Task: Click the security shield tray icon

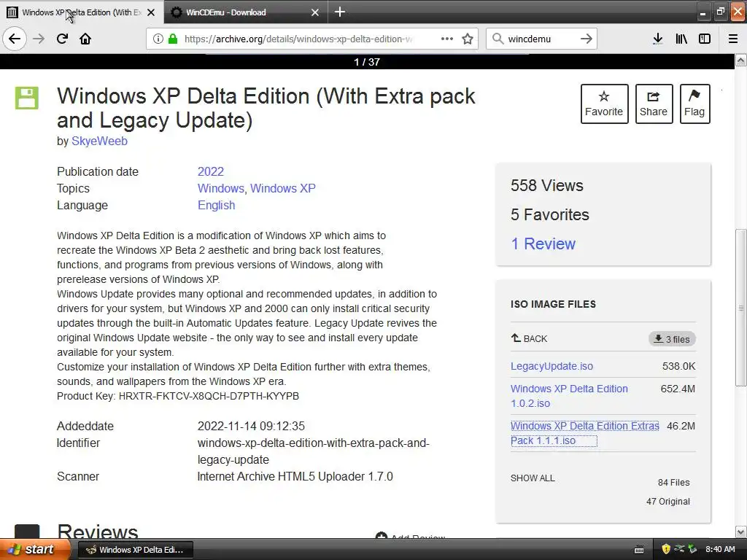Action: point(666,550)
